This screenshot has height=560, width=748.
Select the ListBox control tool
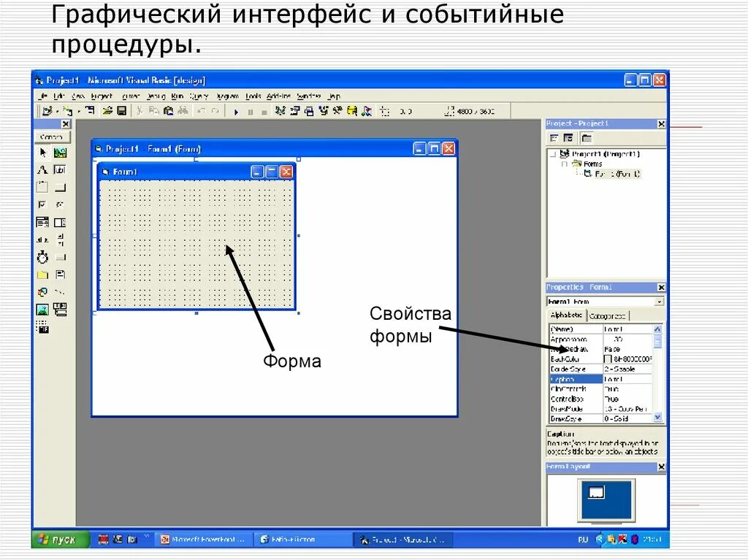tap(60, 222)
